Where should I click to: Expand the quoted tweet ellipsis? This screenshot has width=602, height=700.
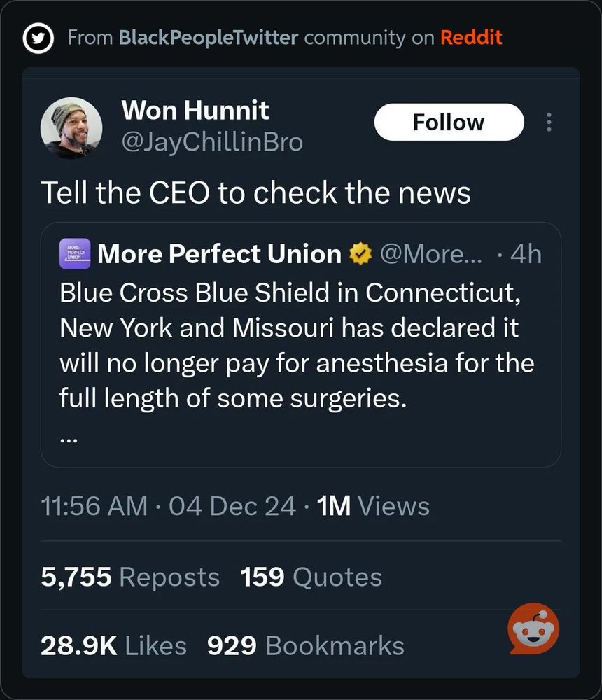pos(69,440)
